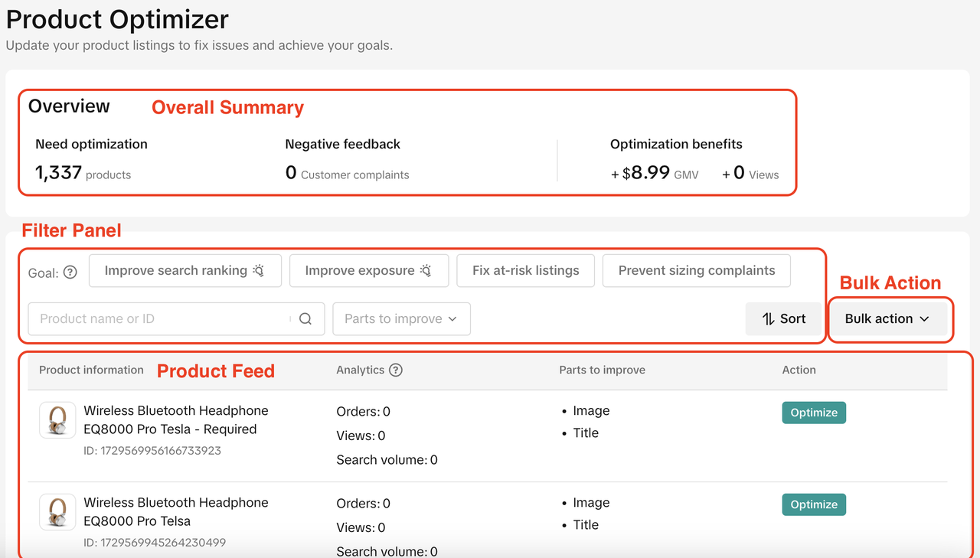The width and height of the screenshot is (980, 558).
Task: Click the Sort arrows icon
Action: pos(769,319)
